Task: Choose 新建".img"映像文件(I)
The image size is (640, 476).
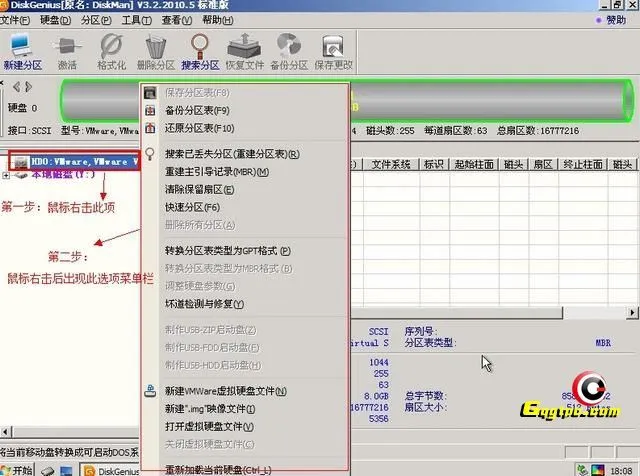Action: (x=210, y=409)
